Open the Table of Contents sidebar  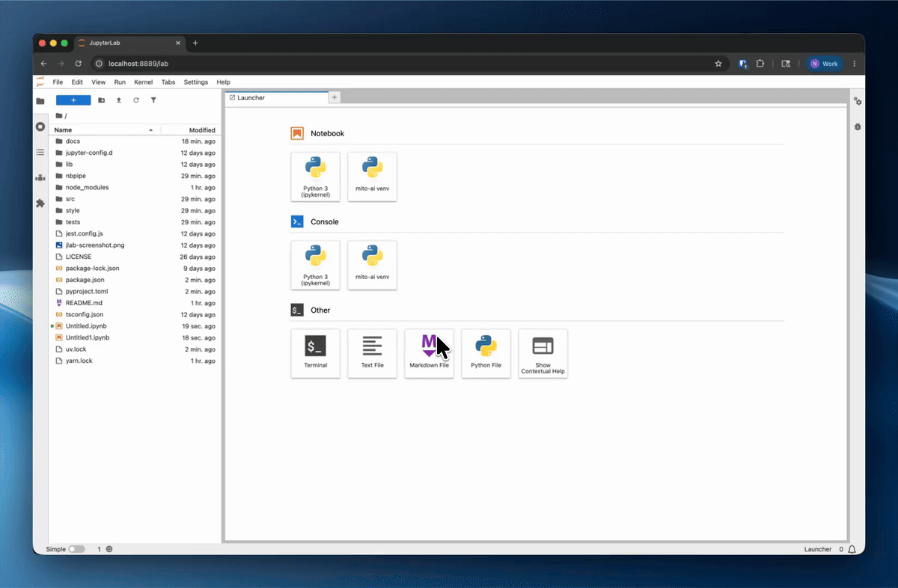(x=40, y=152)
